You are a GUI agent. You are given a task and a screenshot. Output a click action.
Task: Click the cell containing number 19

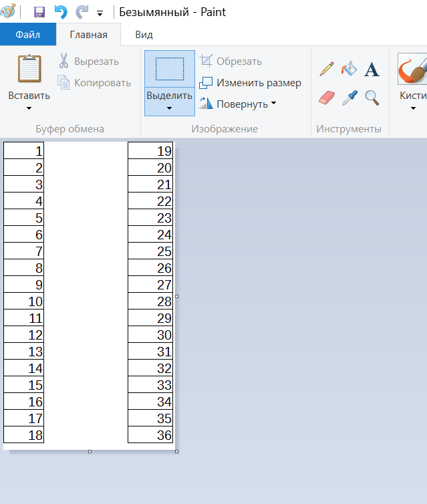click(x=150, y=150)
